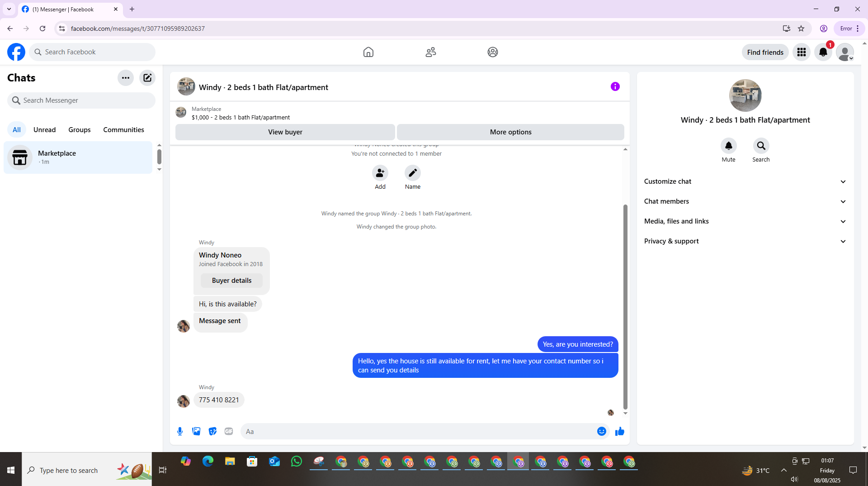868x486 pixels.
Task: Open the notifications bell
Action: pyautogui.click(x=823, y=52)
